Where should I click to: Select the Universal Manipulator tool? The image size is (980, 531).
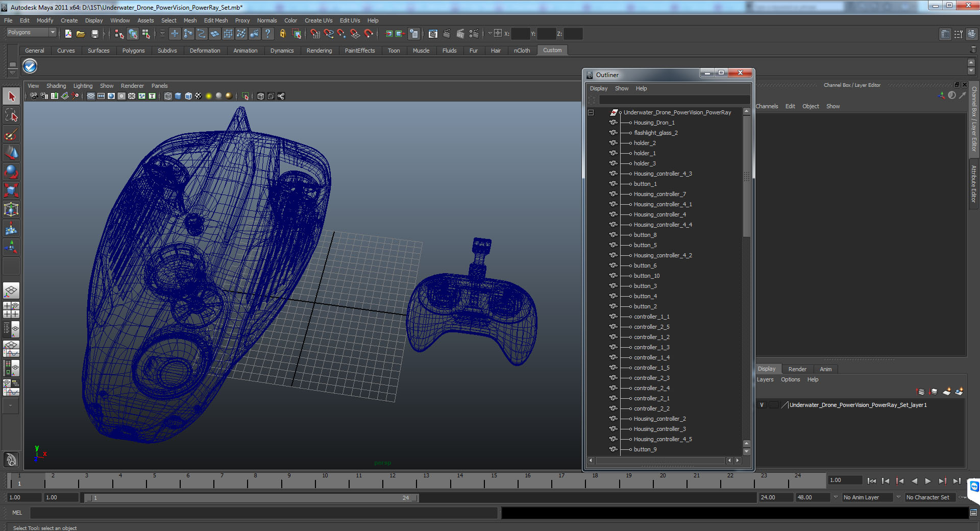(11, 209)
